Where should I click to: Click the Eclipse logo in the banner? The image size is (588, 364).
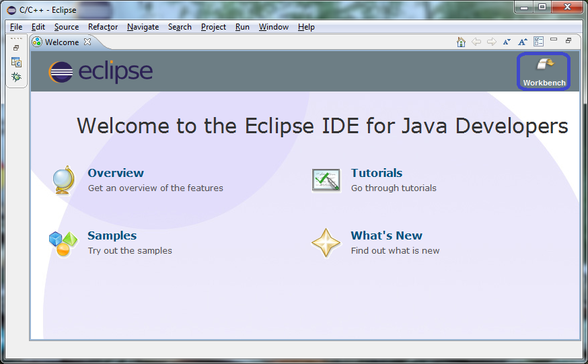[x=100, y=71]
